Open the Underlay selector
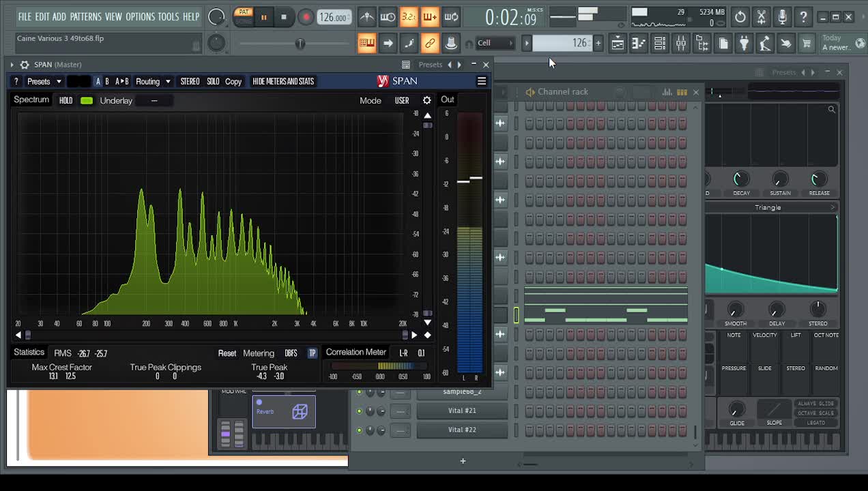This screenshot has width=868, height=491. [154, 100]
